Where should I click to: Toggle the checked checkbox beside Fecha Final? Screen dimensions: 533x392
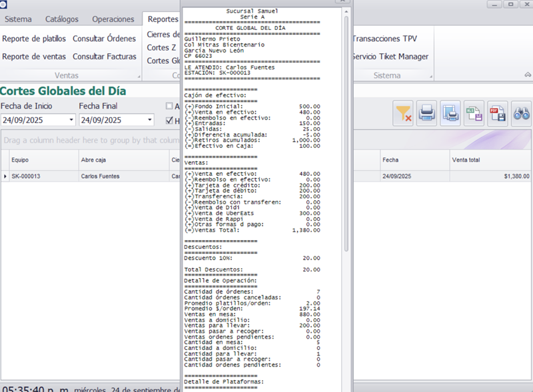[x=169, y=120]
